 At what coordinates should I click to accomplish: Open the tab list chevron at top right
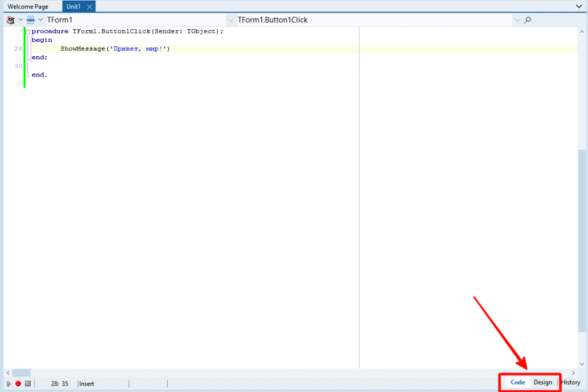tap(579, 6)
